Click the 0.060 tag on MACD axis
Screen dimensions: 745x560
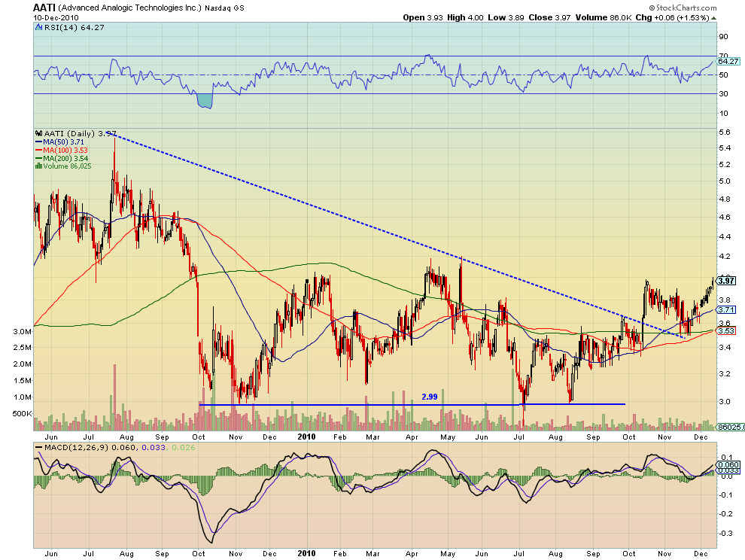click(x=729, y=465)
